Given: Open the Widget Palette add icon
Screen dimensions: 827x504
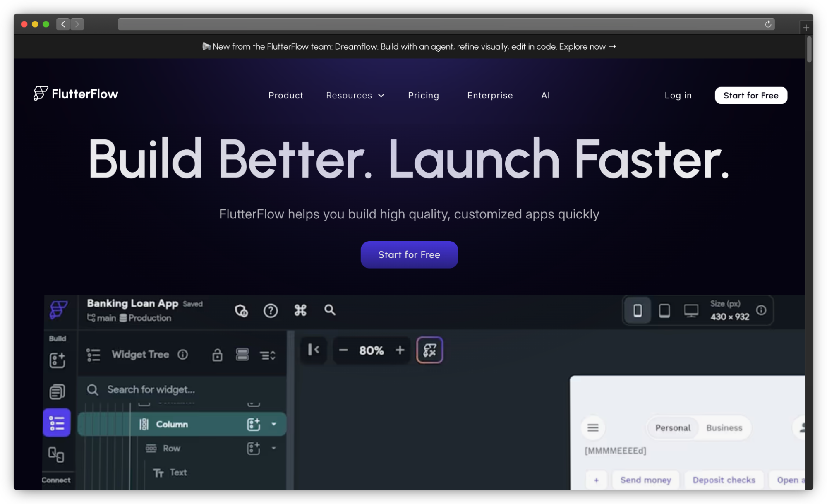Looking at the screenshot, I should click(57, 360).
